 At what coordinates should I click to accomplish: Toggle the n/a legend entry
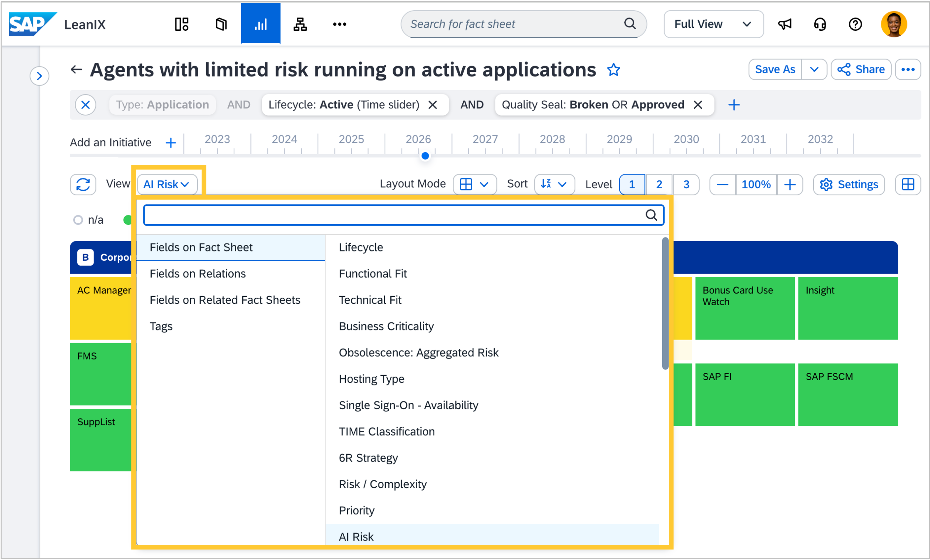[x=88, y=220]
